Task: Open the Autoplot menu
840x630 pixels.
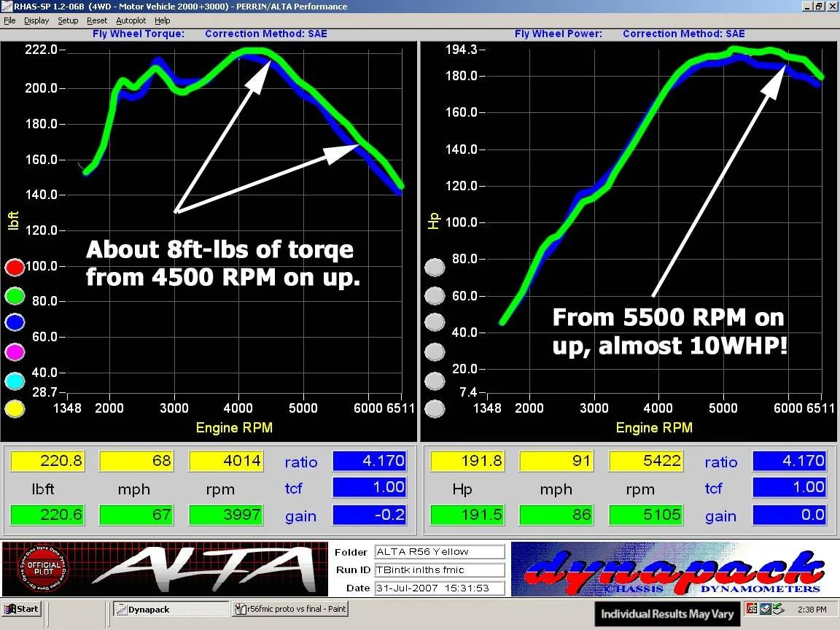Action: 131,20
